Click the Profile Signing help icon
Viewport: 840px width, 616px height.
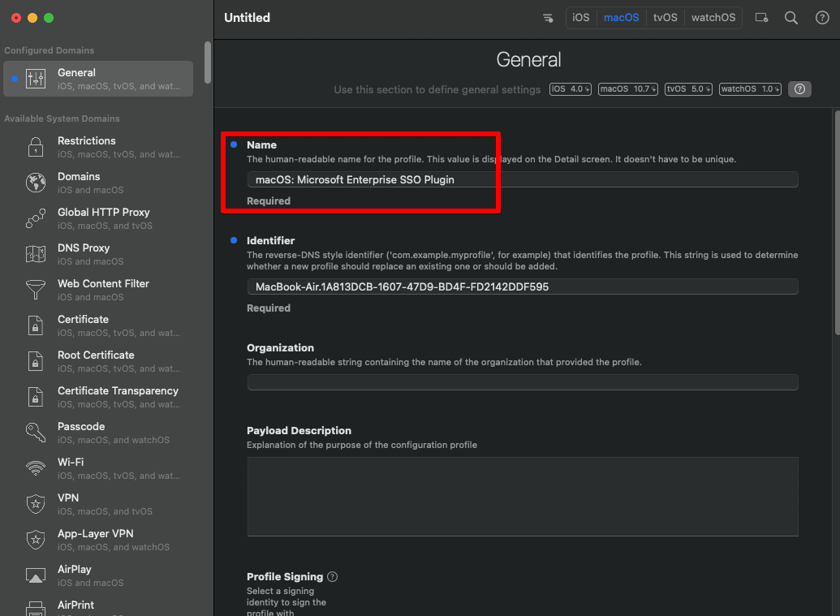coord(333,577)
